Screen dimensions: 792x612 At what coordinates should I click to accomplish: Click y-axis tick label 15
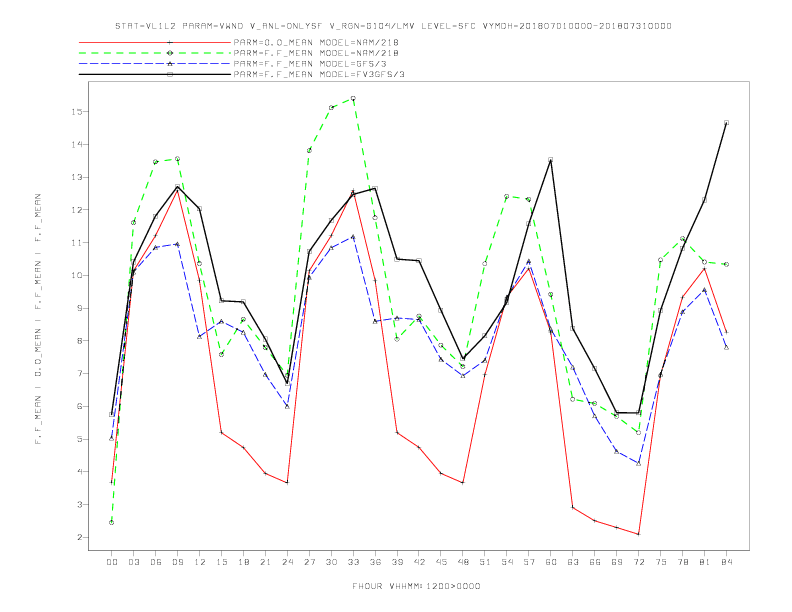77,112
